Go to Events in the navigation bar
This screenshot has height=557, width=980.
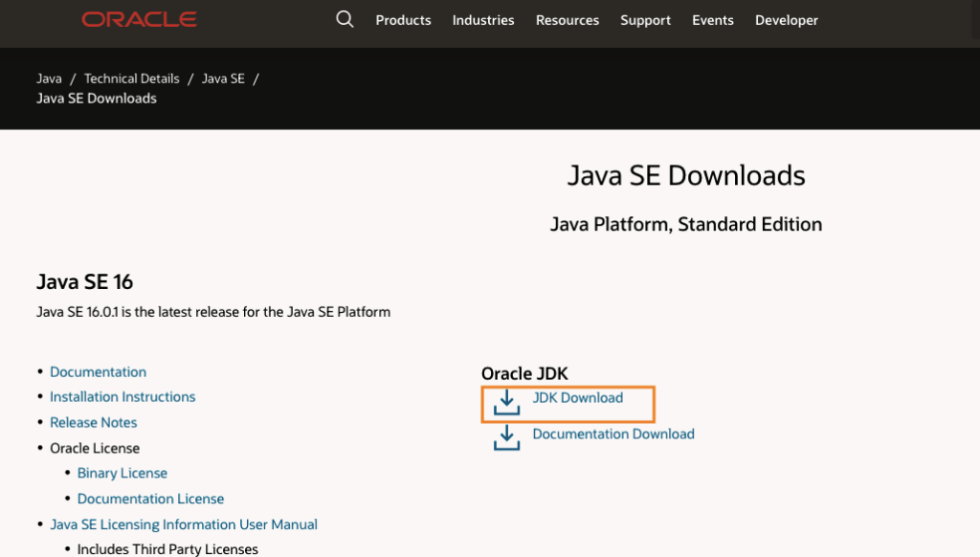click(713, 20)
